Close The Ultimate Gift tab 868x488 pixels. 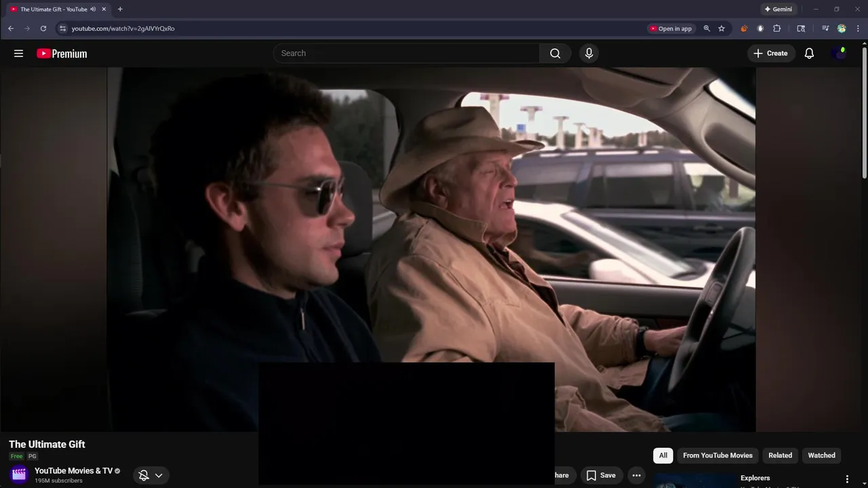pyautogui.click(x=104, y=9)
